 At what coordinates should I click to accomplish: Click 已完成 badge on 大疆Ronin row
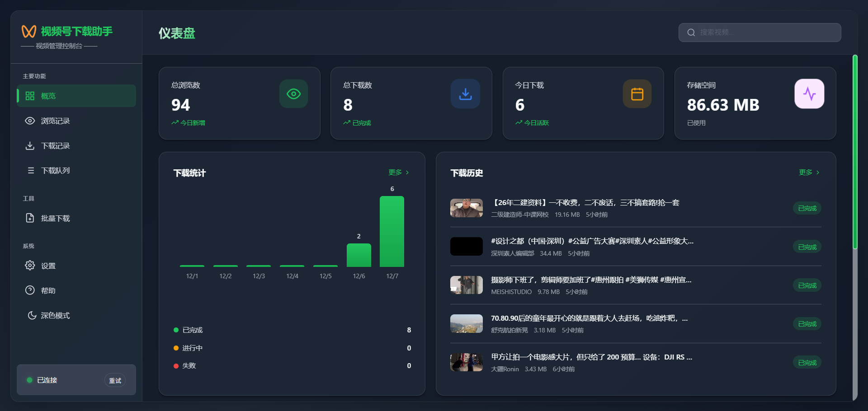pos(807,363)
